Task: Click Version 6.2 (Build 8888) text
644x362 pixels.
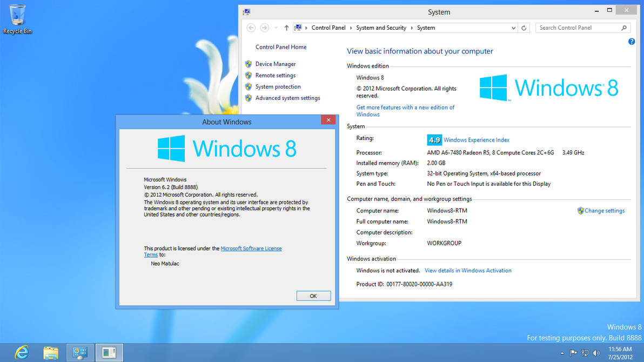Action: tap(170, 187)
